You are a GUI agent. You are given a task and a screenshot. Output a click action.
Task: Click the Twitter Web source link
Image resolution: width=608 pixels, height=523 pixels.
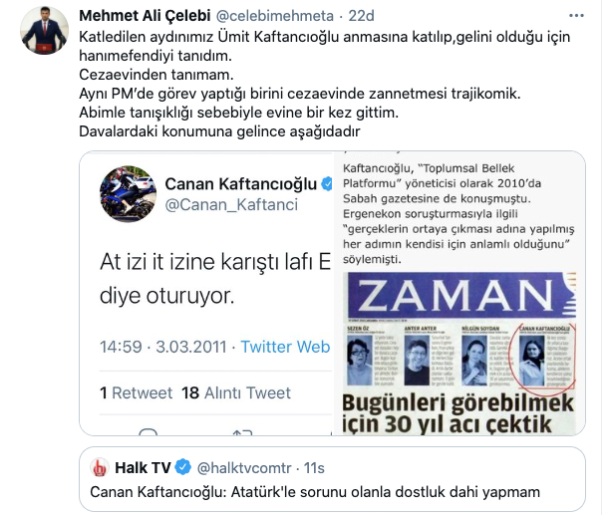tap(285, 347)
